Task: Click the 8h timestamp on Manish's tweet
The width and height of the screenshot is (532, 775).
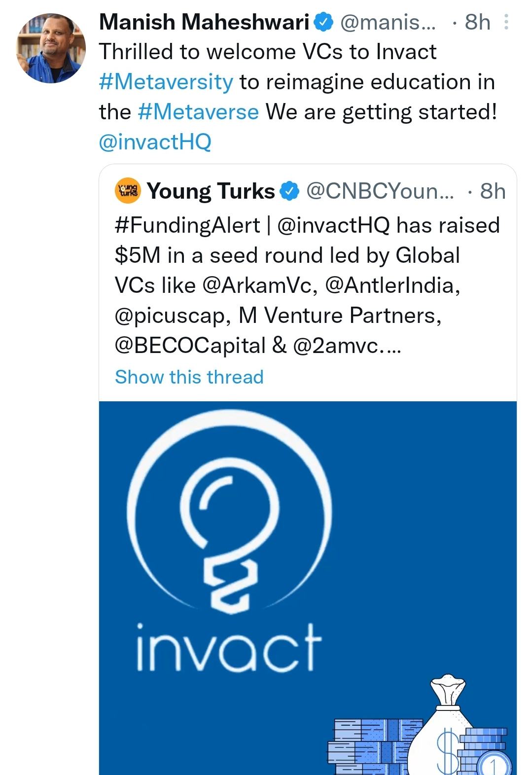Action: (x=477, y=22)
